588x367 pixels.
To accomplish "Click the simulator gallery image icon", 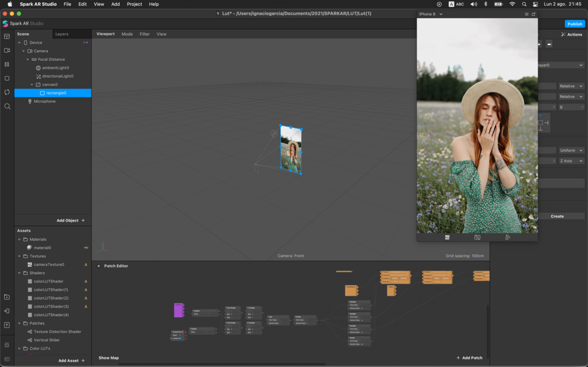I will point(447,237).
